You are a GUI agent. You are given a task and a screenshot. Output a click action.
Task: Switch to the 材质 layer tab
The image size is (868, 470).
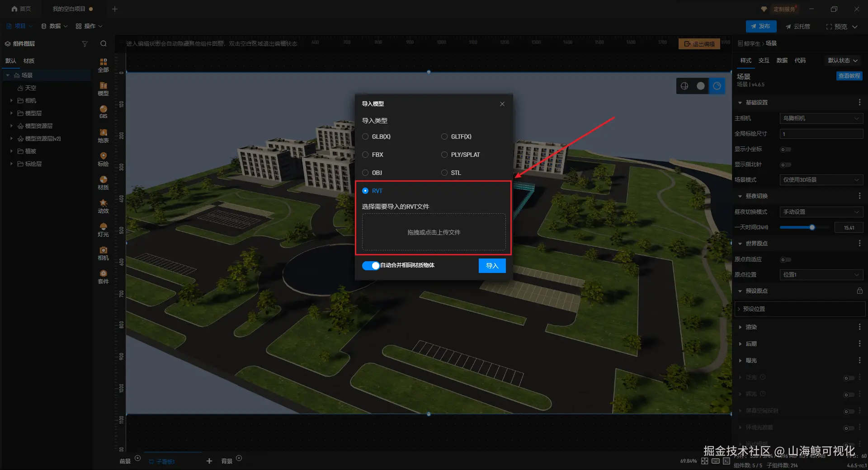[x=29, y=61]
